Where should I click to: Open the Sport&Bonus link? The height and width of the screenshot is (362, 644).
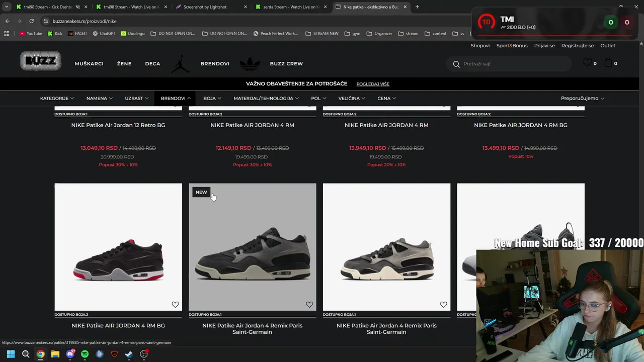[x=512, y=45]
